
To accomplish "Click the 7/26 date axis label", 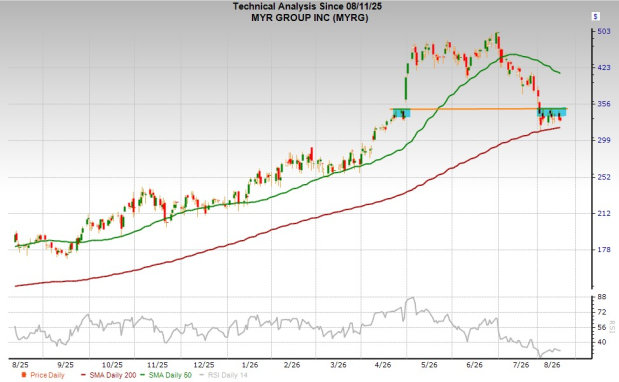I will click(x=521, y=365).
